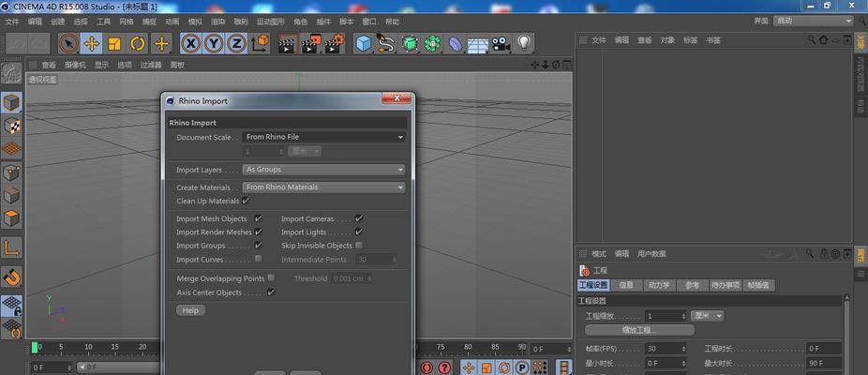Switch to 信息 tab in Attributes
This screenshot has width=868, height=375.
[626, 285]
